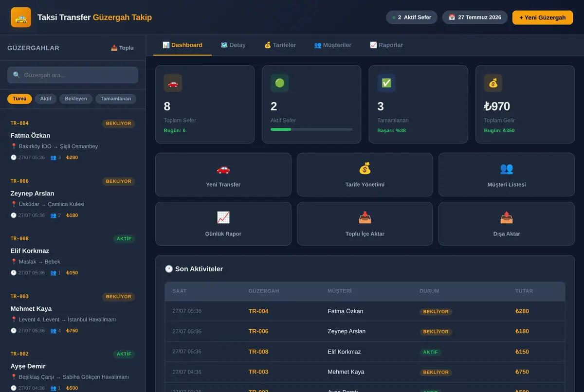Viewport: 584px width, 392px height.
Task: Click the red car icon in Toplam Sefer card
Action: [173, 83]
